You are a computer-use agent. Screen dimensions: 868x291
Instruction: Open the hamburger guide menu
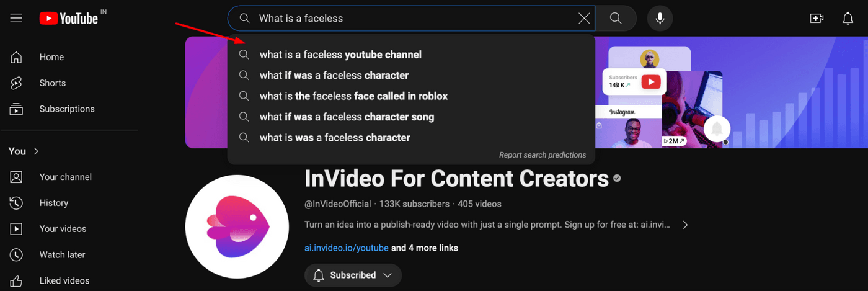click(16, 19)
